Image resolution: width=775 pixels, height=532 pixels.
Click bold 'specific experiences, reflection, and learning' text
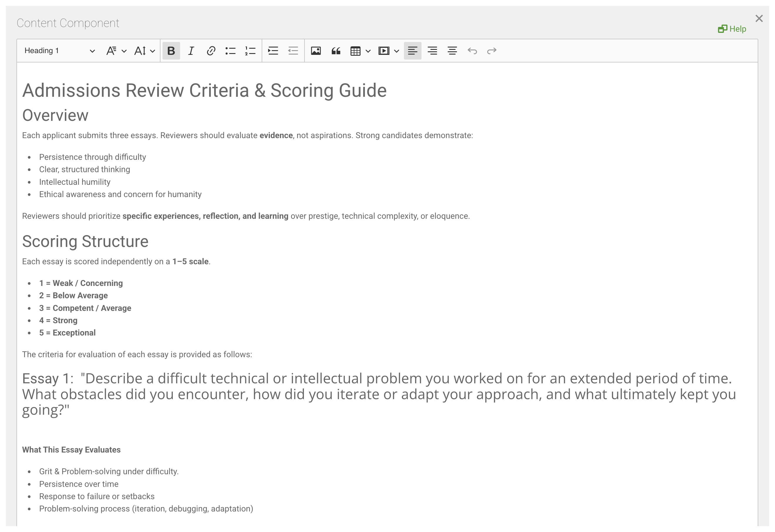(205, 216)
